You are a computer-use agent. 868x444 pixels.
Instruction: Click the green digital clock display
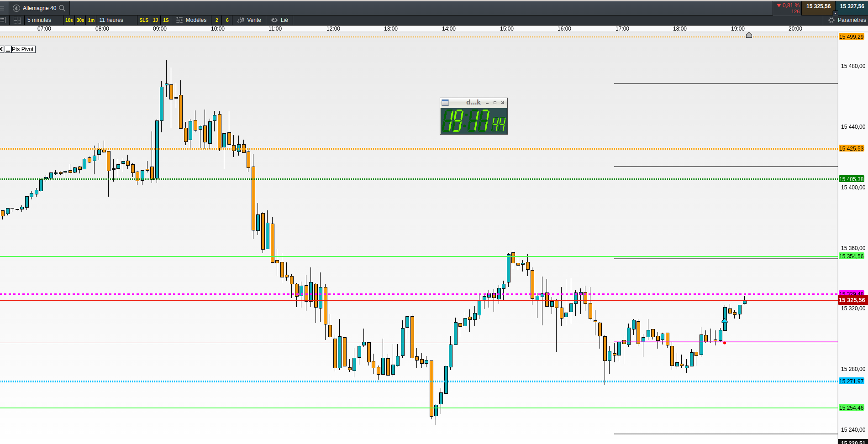coord(473,120)
